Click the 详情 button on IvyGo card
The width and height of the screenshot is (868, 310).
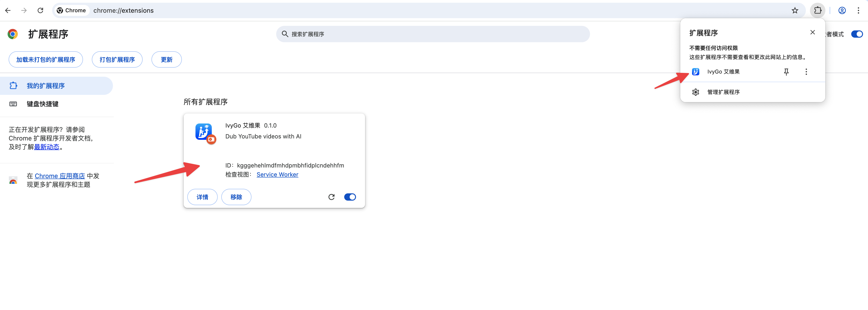[x=202, y=197]
